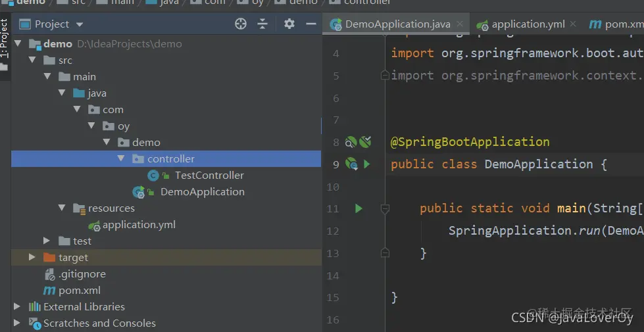This screenshot has width=644, height=332.
Task: Click the orange target folder icon
Action: [x=49, y=257]
